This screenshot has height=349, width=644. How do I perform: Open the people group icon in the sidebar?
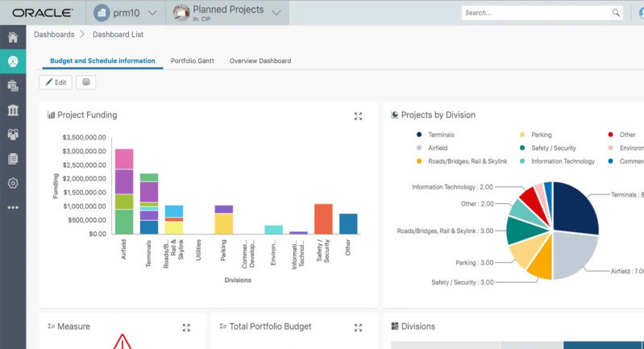coord(13,135)
